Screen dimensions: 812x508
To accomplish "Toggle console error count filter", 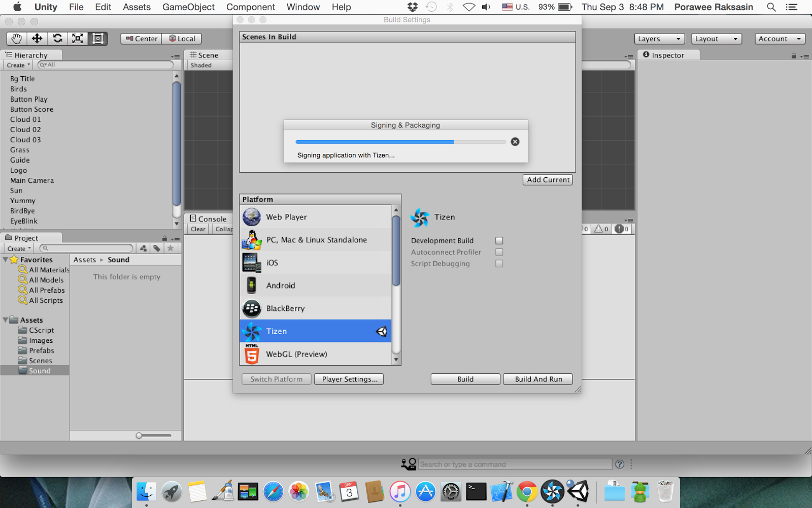I will (622, 229).
